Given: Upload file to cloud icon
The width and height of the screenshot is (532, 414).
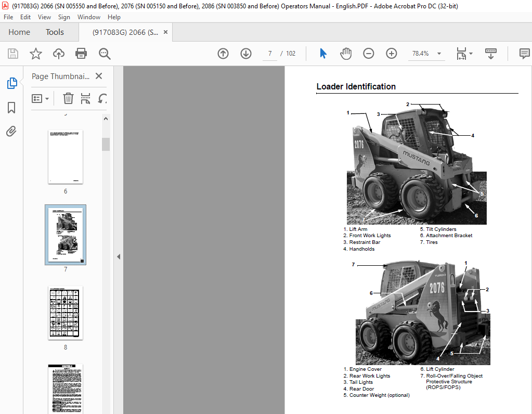Looking at the screenshot, I should point(59,54).
